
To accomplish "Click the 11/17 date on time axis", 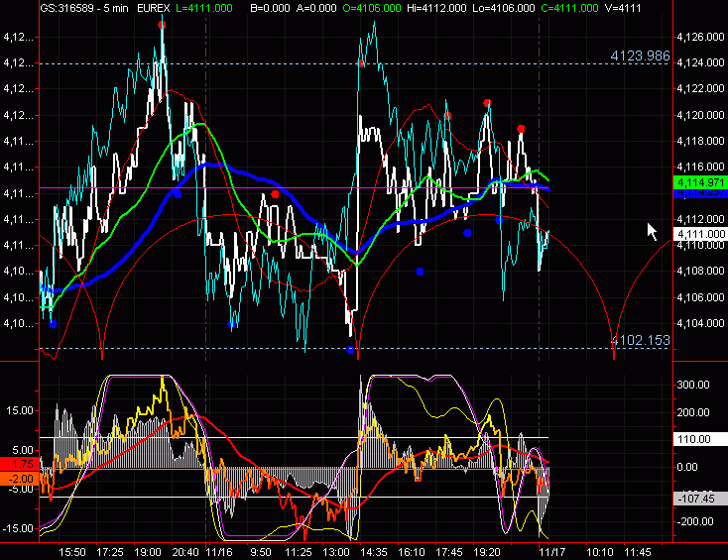I will pos(550,549).
